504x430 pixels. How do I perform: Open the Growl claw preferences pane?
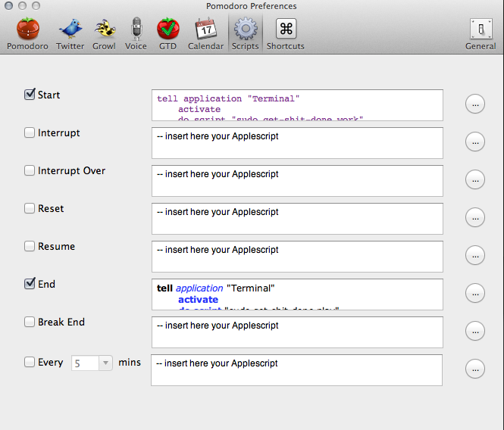[104, 34]
